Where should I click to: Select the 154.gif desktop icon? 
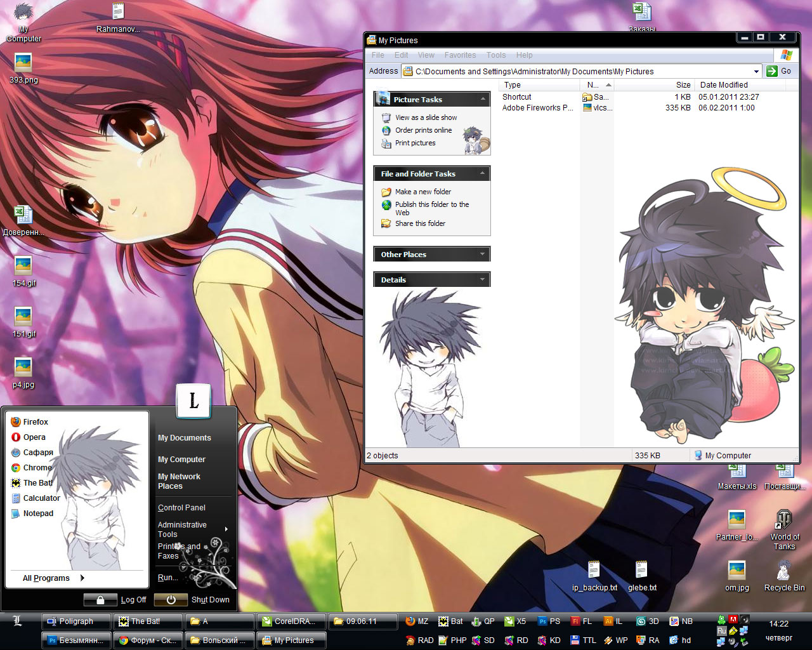[x=23, y=271]
